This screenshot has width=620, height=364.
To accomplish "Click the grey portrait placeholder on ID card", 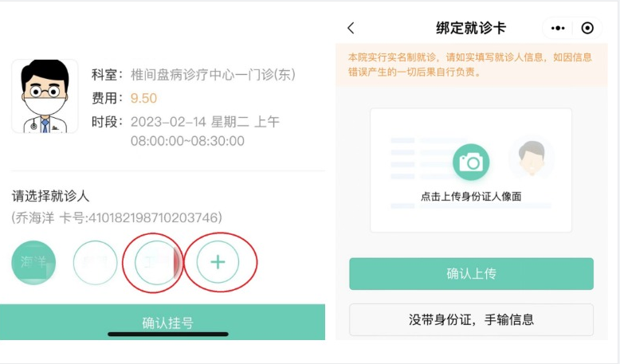I will (x=531, y=159).
